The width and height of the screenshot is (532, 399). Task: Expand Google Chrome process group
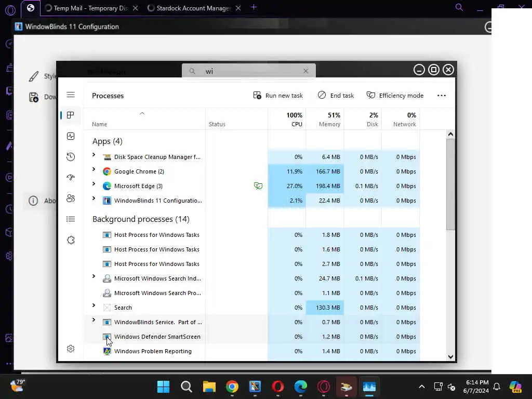tap(94, 169)
